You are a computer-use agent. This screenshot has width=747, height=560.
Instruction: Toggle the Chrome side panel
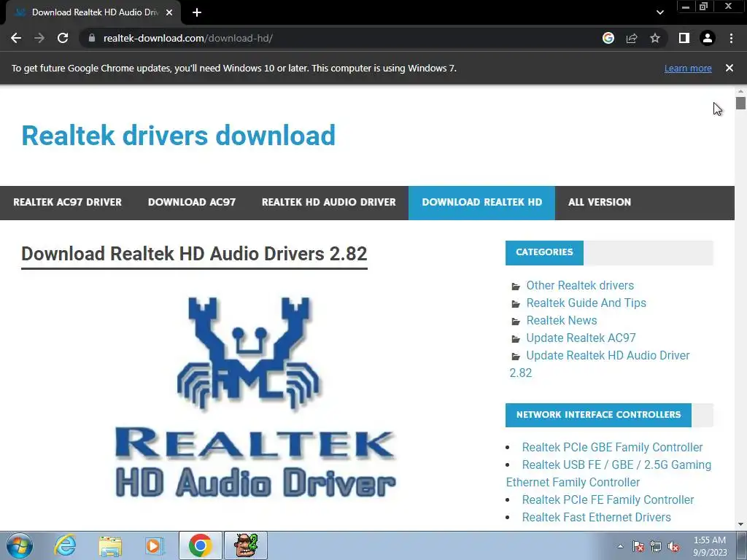point(684,38)
